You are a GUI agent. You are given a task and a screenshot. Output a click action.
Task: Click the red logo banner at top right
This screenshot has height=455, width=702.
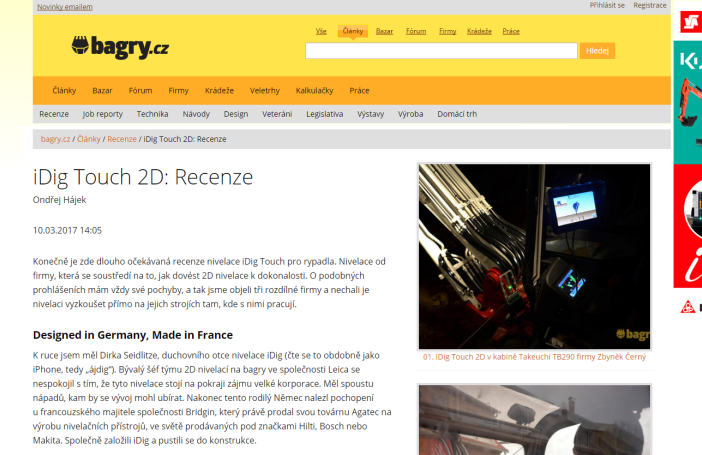691,21
